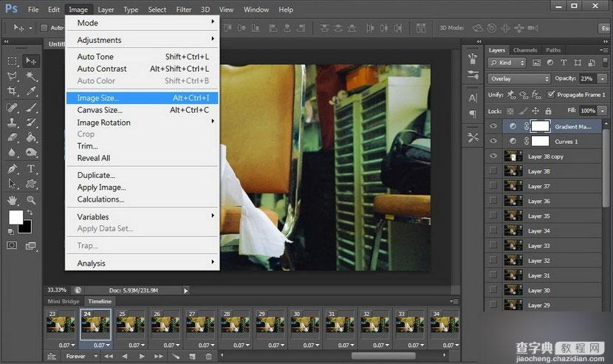Expand the Mode submenu
This screenshot has height=364, width=613.
143,23
